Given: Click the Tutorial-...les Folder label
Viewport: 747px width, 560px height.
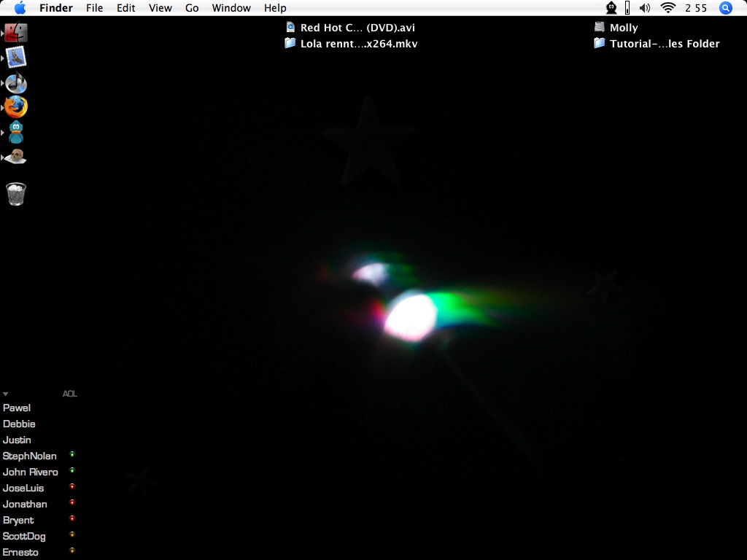Looking at the screenshot, I should (665, 44).
